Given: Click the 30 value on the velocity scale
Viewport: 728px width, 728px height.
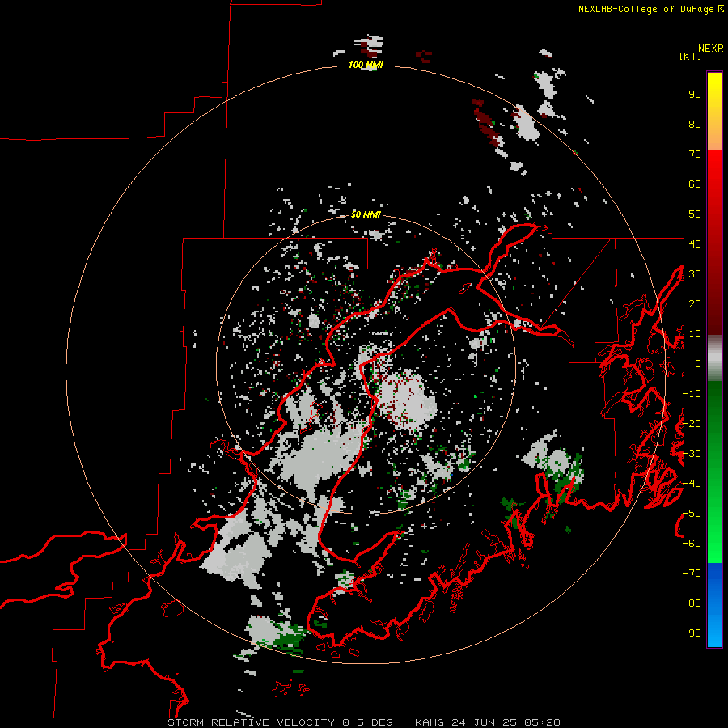Looking at the screenshot, I should [x=695, y=274].
